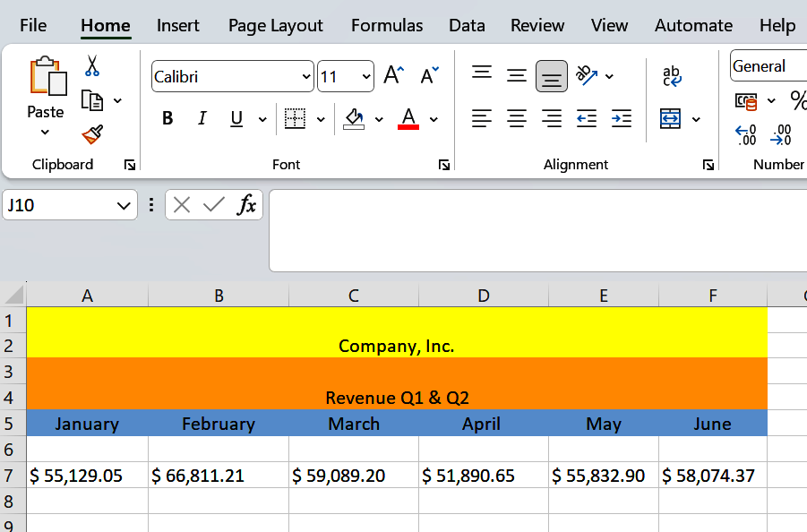Open the Font settings dialog launcher

[x=443, y=165]
